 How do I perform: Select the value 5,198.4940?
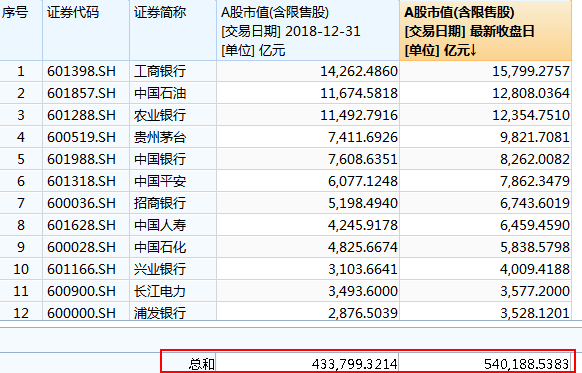click(363, 203)
